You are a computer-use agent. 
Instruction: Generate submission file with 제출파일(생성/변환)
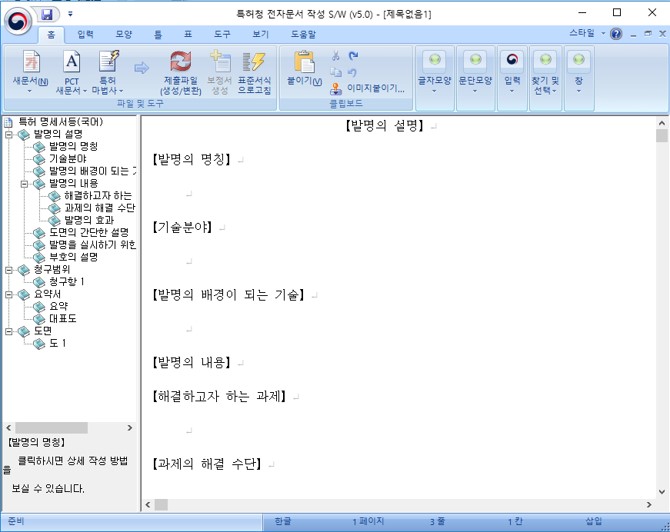tap(181, 72)
